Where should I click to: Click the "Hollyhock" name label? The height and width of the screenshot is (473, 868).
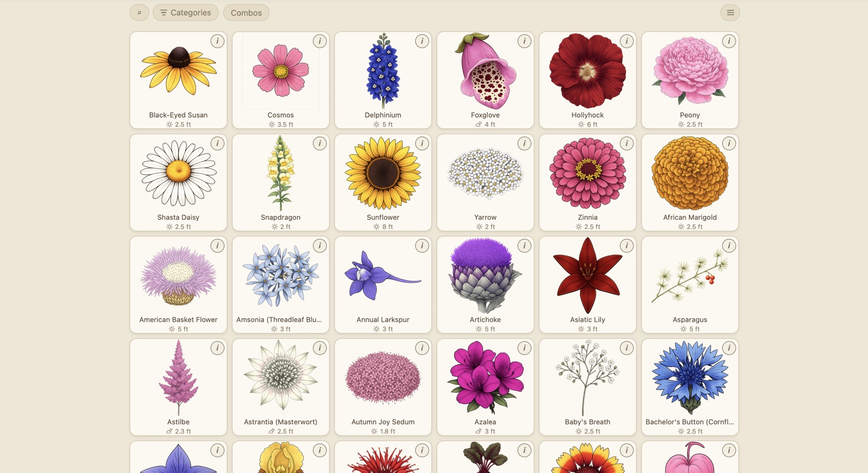coord(588,115)
